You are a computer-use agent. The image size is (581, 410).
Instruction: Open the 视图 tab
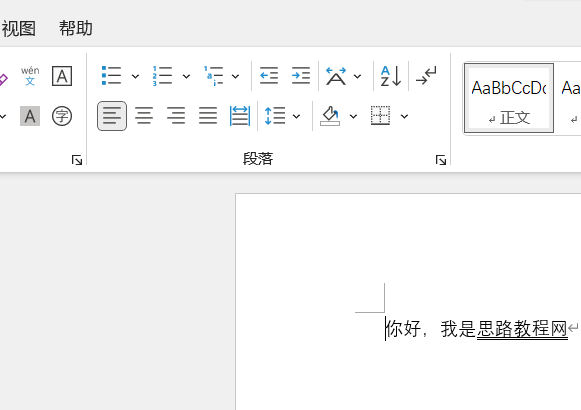click(19, 28)
